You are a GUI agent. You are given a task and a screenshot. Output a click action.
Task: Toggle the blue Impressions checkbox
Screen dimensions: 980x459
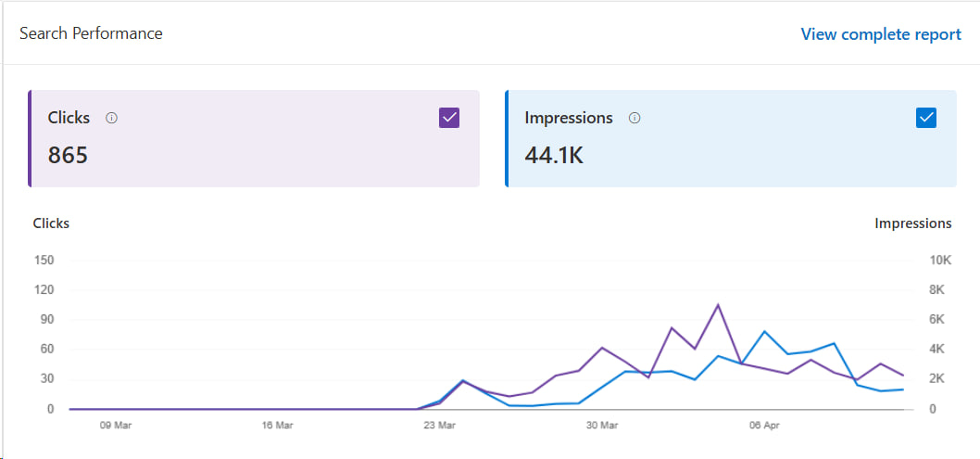point(925,118)
